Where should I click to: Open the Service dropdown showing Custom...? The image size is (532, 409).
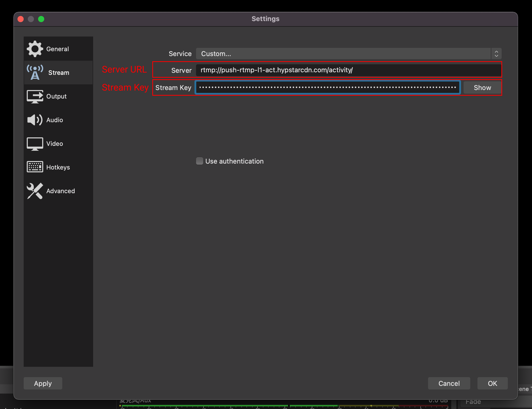[343, 54]
